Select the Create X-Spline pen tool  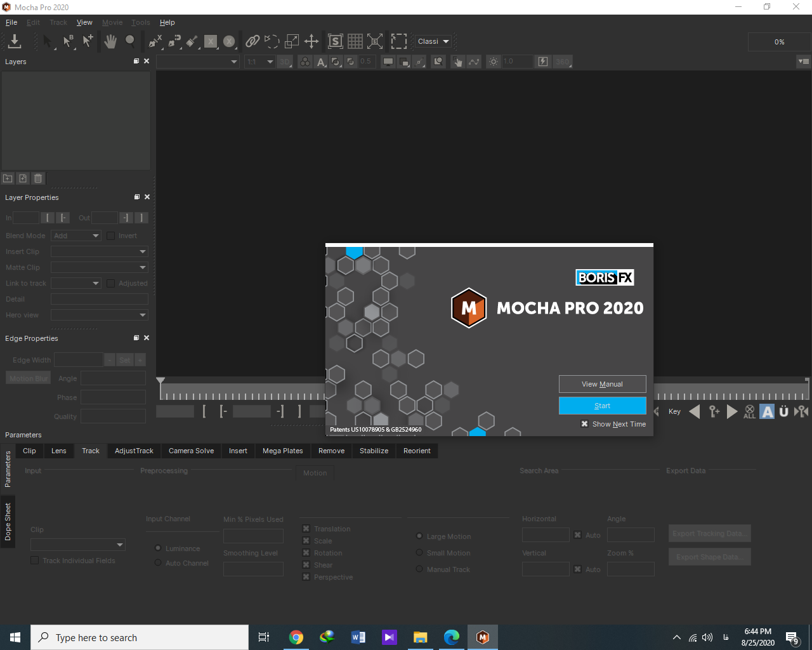tap(155, 41)
